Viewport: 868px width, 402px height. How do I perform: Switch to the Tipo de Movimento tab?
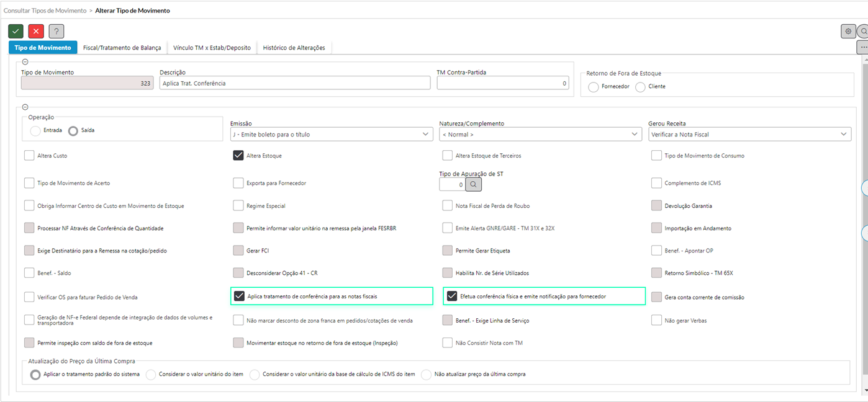click(x=43, y=47)
